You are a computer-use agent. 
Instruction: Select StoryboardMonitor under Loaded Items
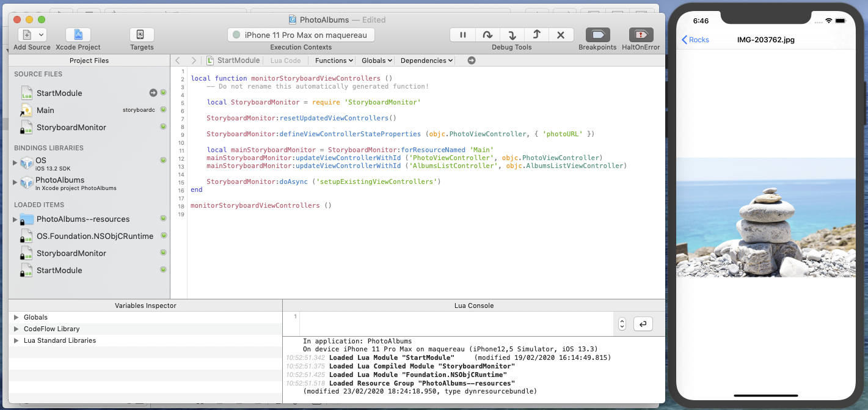(x=71, y=253)
